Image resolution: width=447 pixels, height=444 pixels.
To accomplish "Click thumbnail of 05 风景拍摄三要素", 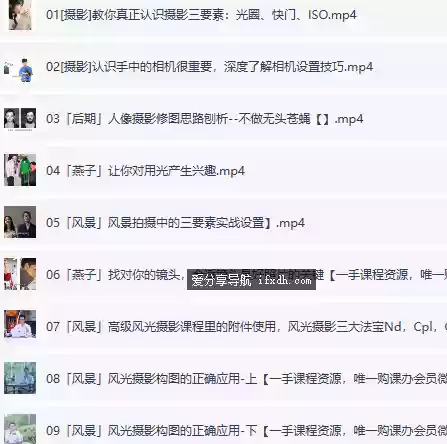I will pyautogui.click(x=20, y=222).
